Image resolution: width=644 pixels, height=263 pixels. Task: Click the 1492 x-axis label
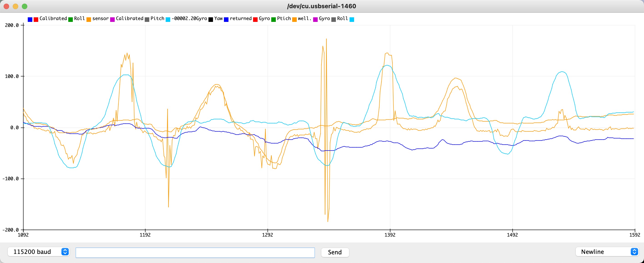(512, 235)
